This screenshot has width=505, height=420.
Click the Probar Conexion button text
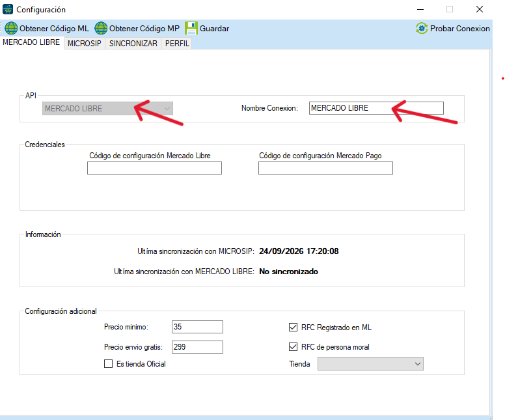460,29
